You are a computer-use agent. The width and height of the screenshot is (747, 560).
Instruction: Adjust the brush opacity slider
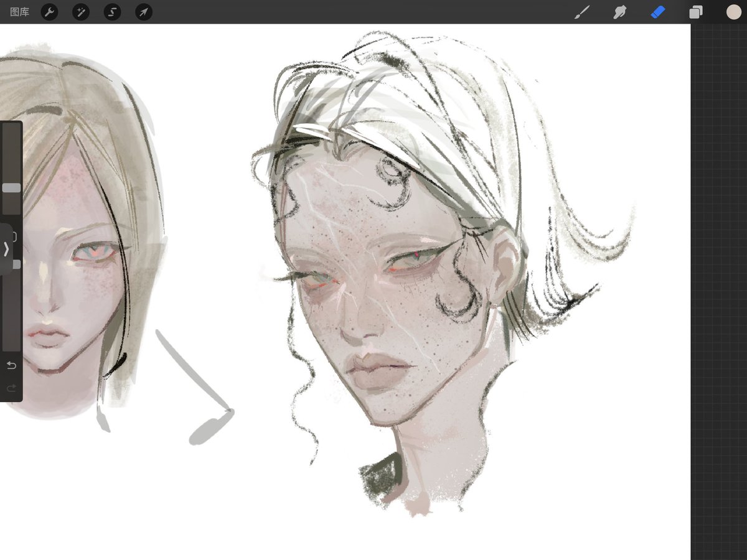[17, 264]
